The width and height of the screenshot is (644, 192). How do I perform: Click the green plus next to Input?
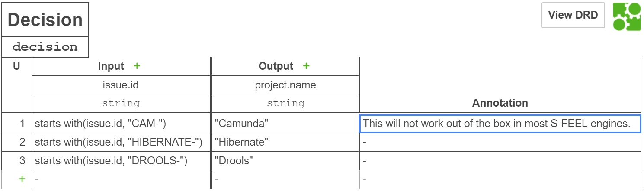coord(137,66)
